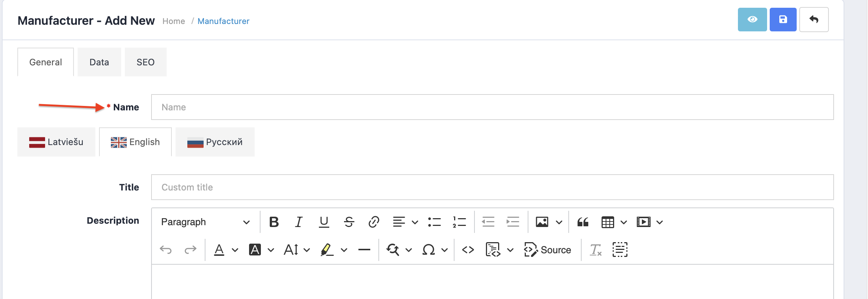Open the Paragraph heading dropdown
Viewport: 868px width, 299px height.
tap(205, 222)
